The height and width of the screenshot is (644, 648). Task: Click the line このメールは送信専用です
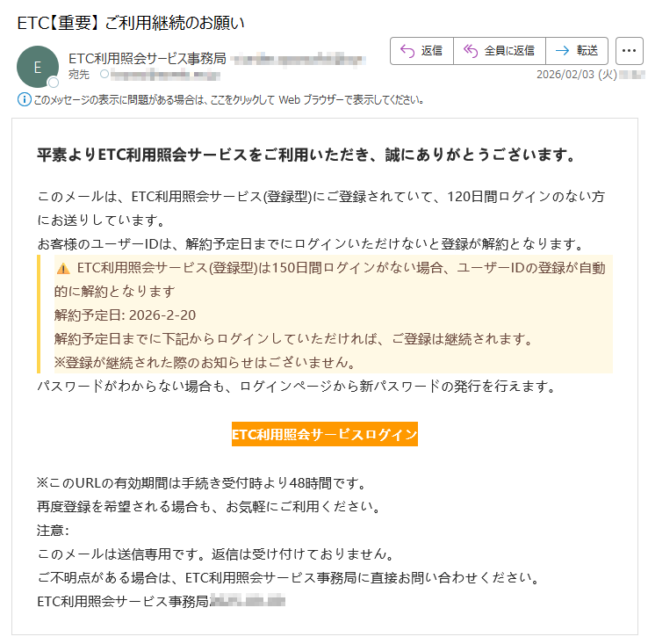click(213, 554)
